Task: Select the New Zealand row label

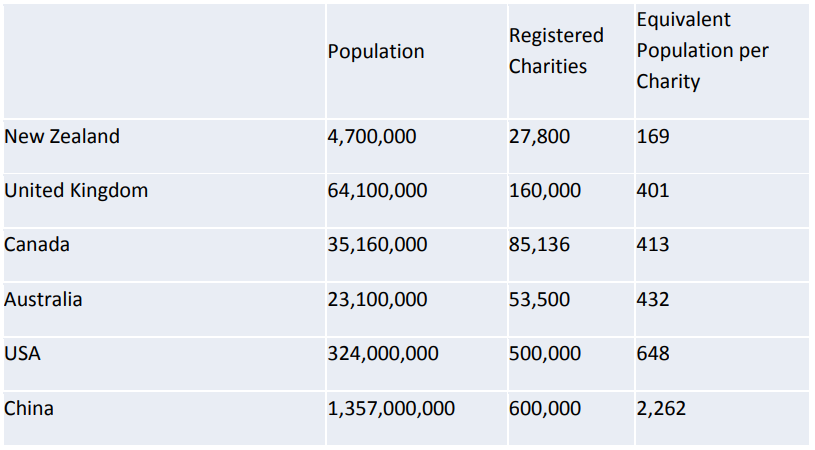Action: coord(62,137)
